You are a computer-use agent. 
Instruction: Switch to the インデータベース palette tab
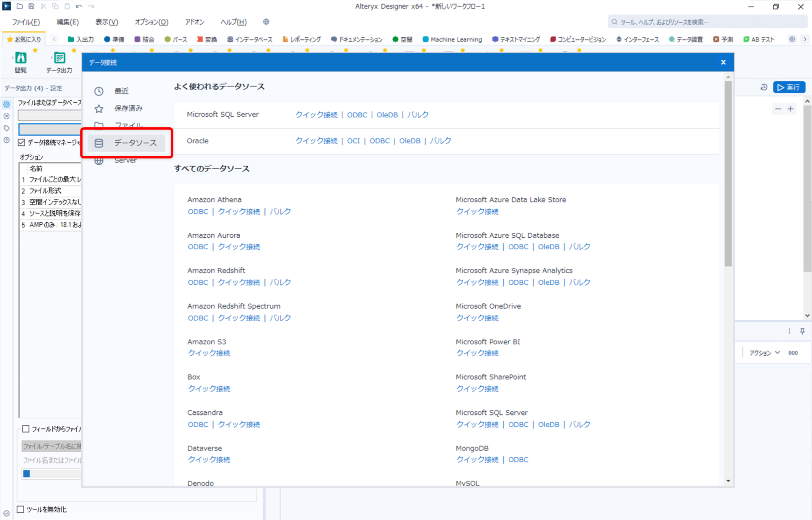point(250,39)
